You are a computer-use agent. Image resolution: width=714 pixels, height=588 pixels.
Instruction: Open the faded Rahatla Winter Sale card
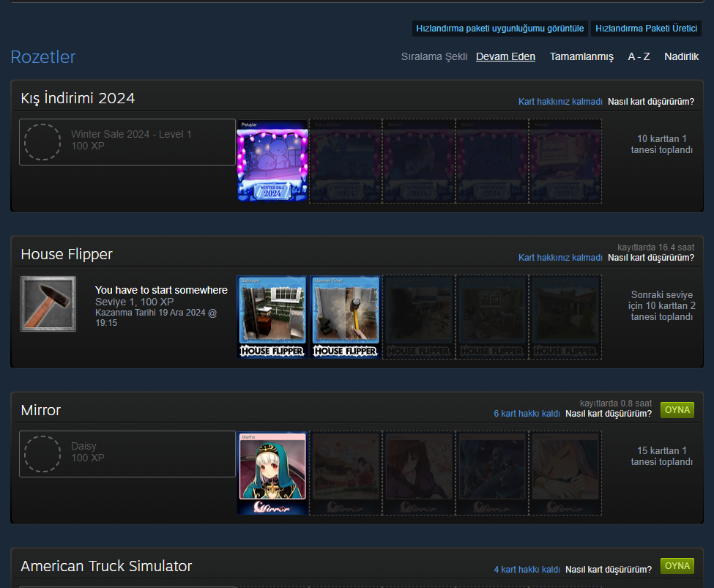coord(565,161)
